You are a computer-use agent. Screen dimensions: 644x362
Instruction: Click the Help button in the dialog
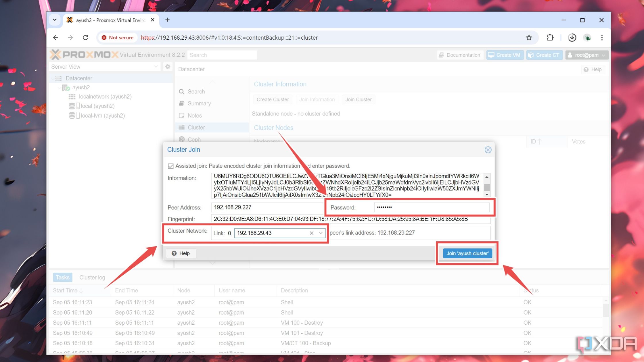[x=181, y=253]
